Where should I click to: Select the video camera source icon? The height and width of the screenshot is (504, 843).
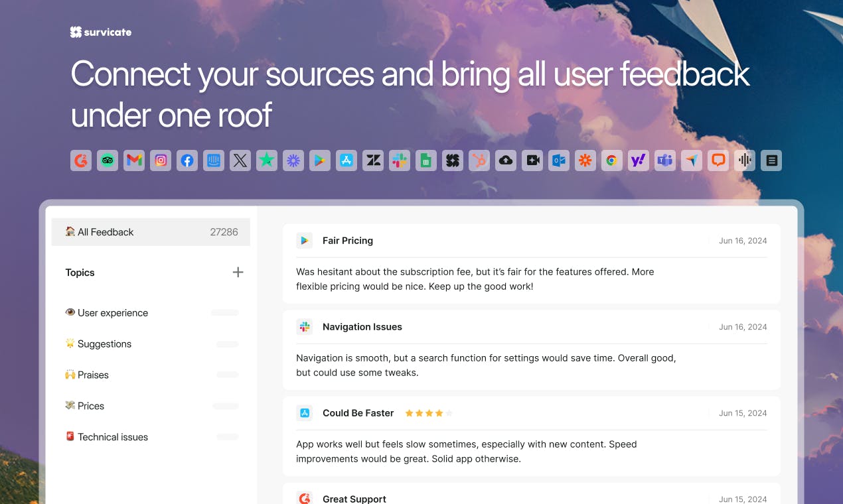532,160
